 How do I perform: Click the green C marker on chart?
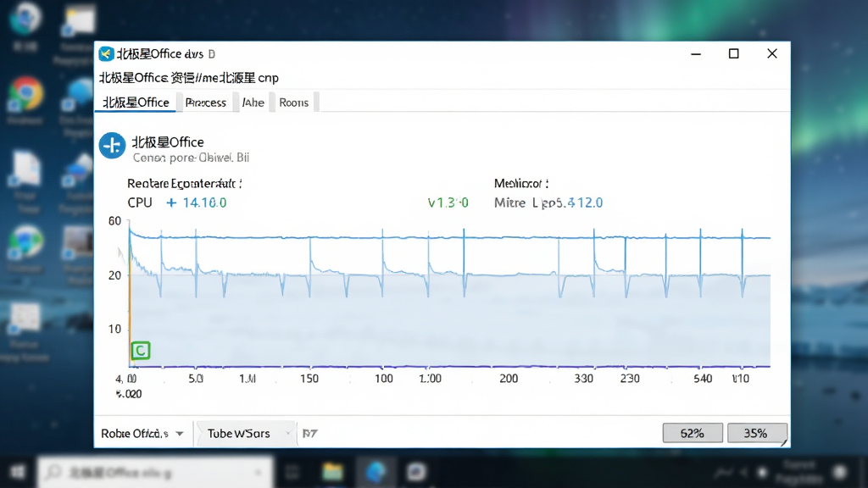point(141,350)
